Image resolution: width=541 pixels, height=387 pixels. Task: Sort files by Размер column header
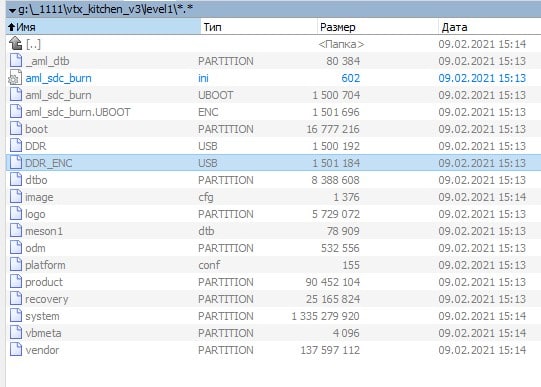click(x=377, y=27)
